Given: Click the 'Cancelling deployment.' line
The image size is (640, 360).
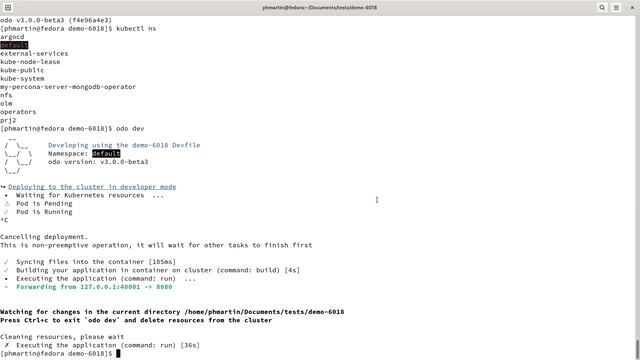Looking at the screenshot, I should [x=44, y=237].
